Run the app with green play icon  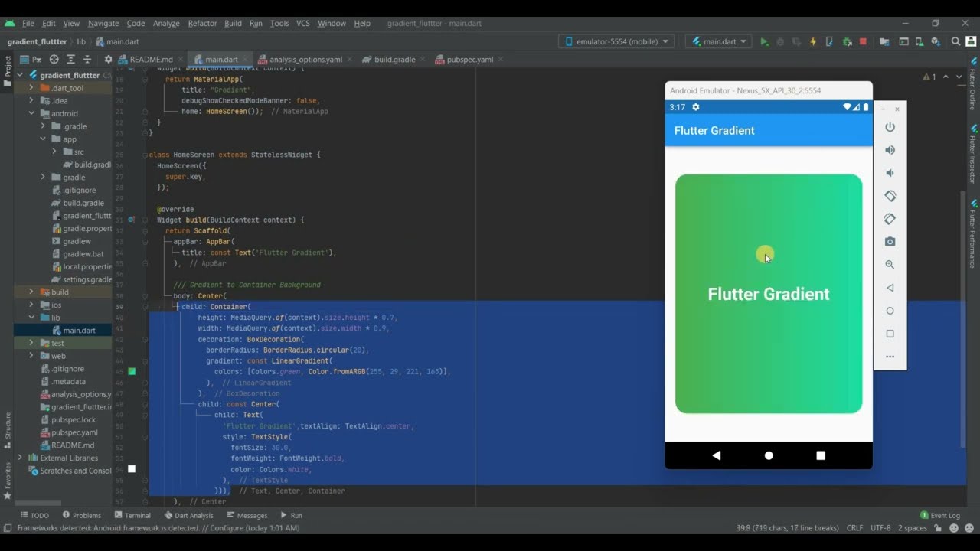click(x=764, y=41)
